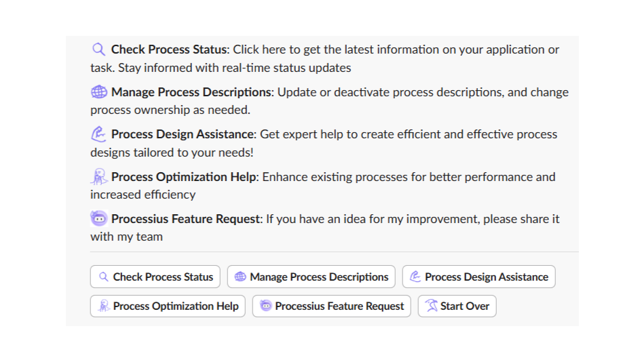Screen dimensions: 644x362
Task: Click bold 'Processius Feature Request' text in the list
Action: click(x=185, y=219)
